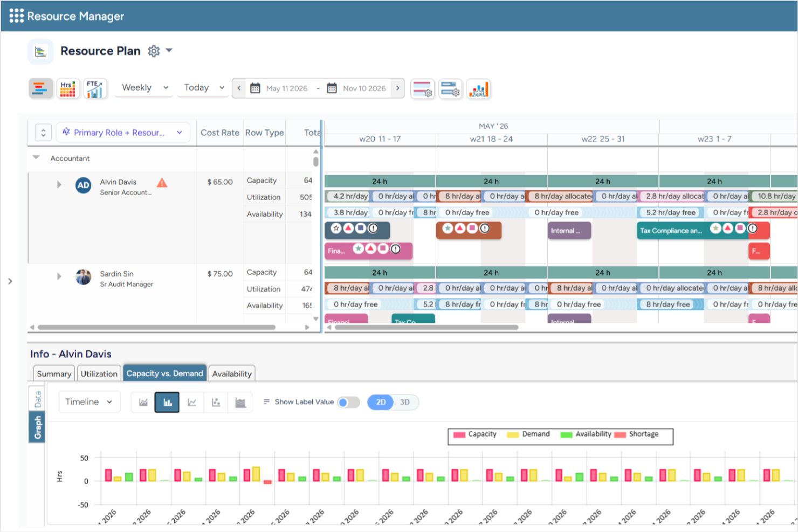Switch to the Summary tab
798x532 pixels.
pyautogui.click(x=54, y=374)
